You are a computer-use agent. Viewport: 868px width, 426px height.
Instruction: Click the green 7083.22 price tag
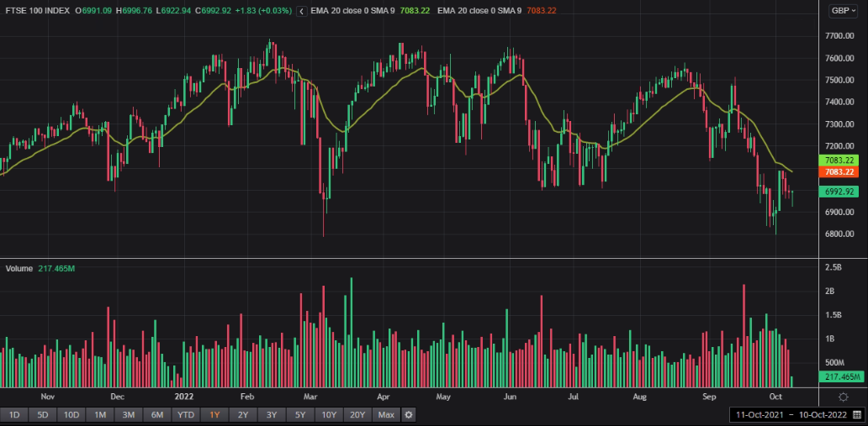[838, 160]
